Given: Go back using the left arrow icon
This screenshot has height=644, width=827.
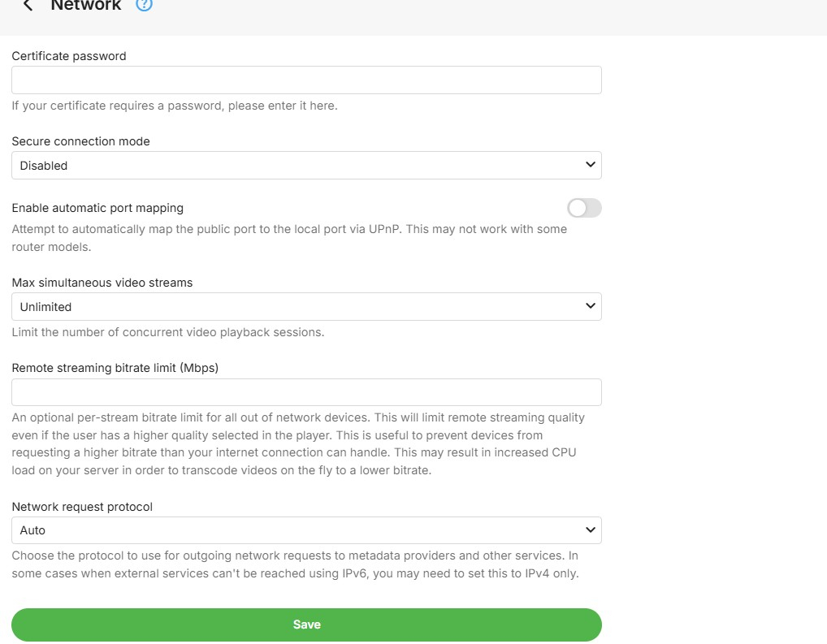Looking at the screenshot, I should coord(28,6).
